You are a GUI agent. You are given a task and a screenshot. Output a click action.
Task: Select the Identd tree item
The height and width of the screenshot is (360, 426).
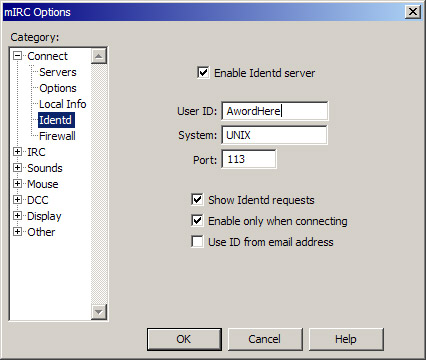(56, 120)
